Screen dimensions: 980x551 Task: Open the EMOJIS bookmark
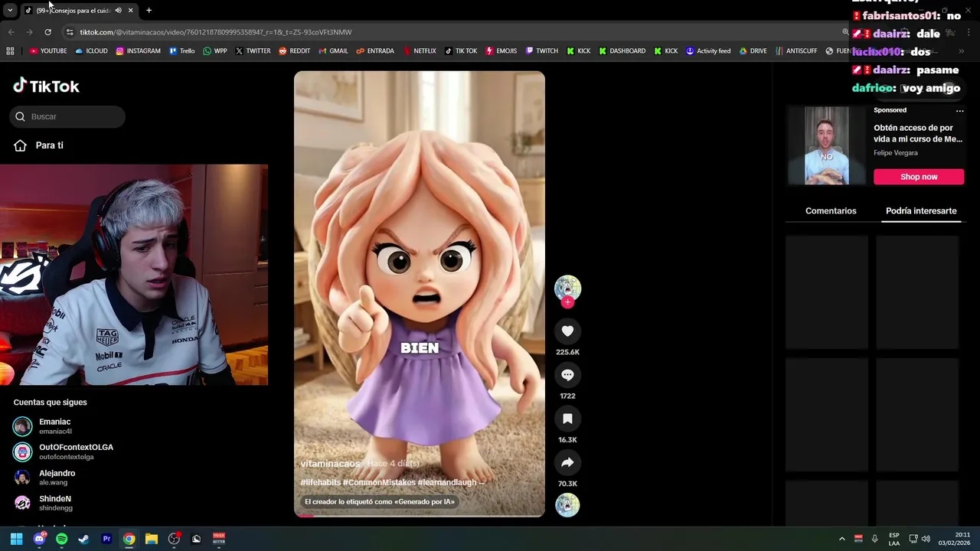501,51
